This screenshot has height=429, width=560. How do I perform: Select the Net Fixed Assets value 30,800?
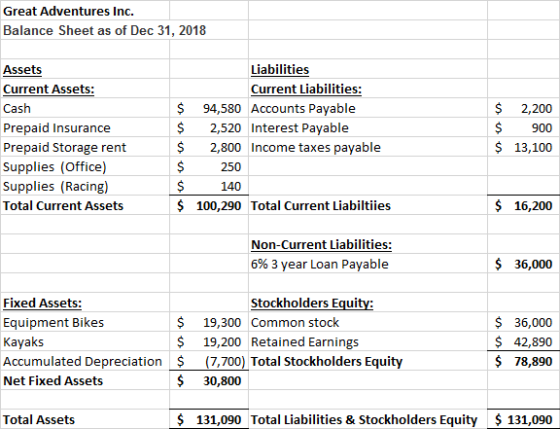[x=209, y=381]
